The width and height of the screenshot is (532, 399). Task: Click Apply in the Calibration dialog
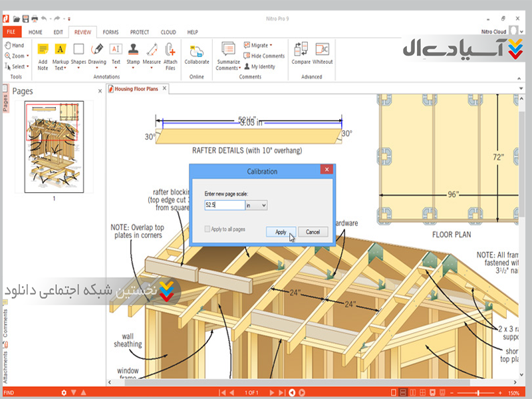point(281,232)
